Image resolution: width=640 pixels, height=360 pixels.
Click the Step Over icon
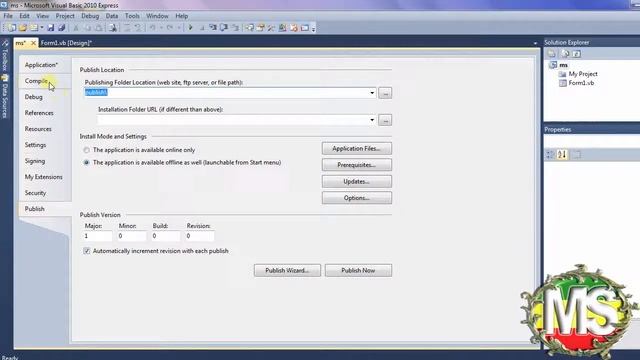point(224,28)
